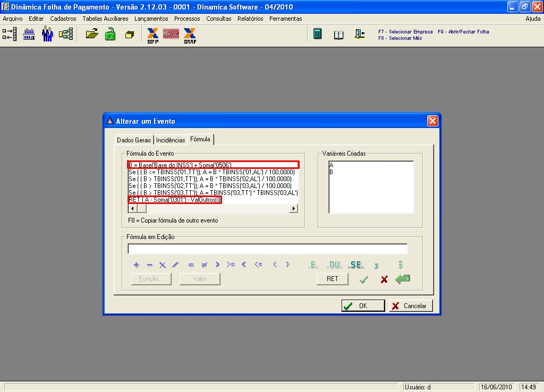
Task: Open the SEFIP tool
Action: 152,36
